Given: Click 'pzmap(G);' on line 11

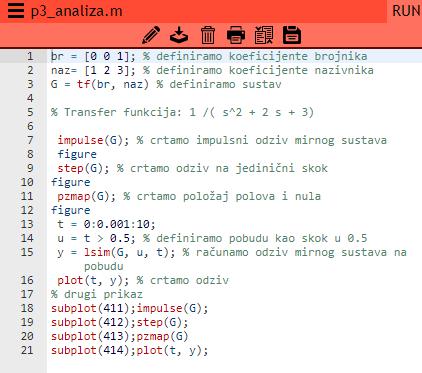Looking at the screenshot, I should 86,196.
